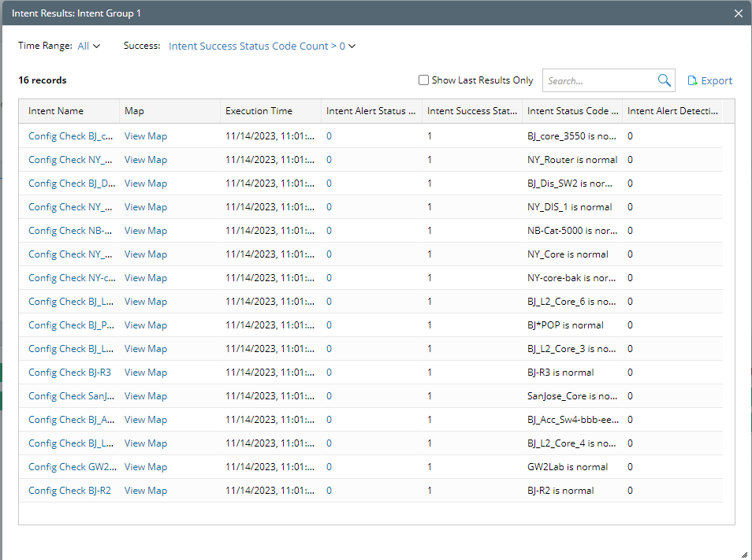
Task: Enable Show Last Results Only checkbox
Action: pos(424,80)
